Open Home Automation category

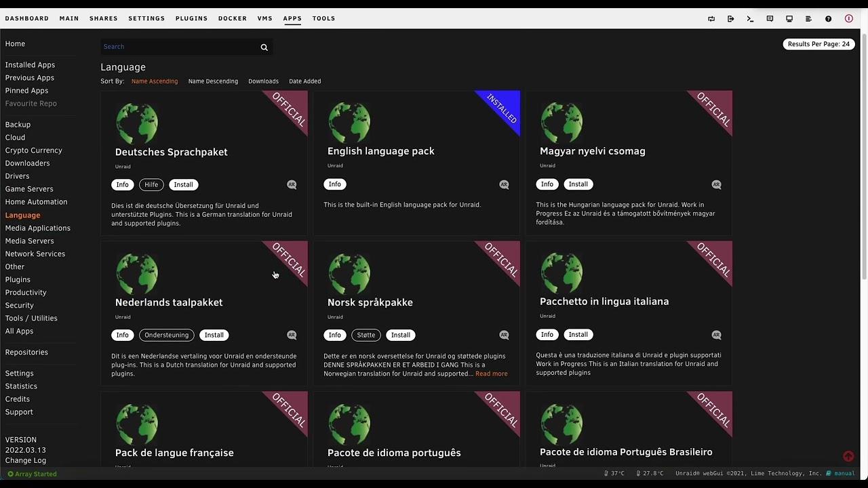pyautogui.click(x=37, y=202)
